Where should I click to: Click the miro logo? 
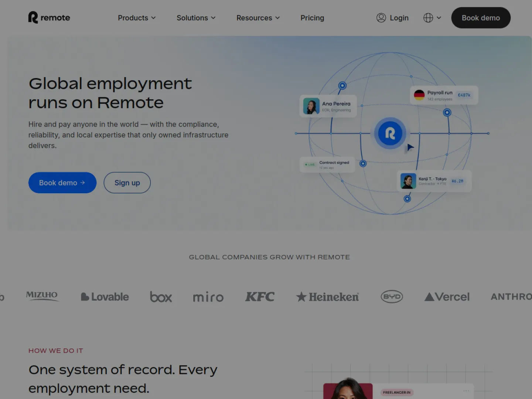point(208,297)
